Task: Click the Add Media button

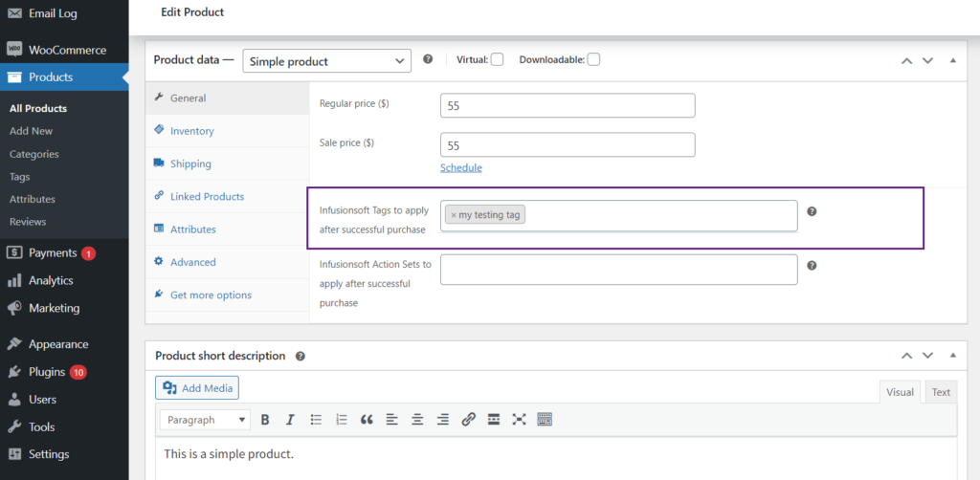Action: coord(197,388)
